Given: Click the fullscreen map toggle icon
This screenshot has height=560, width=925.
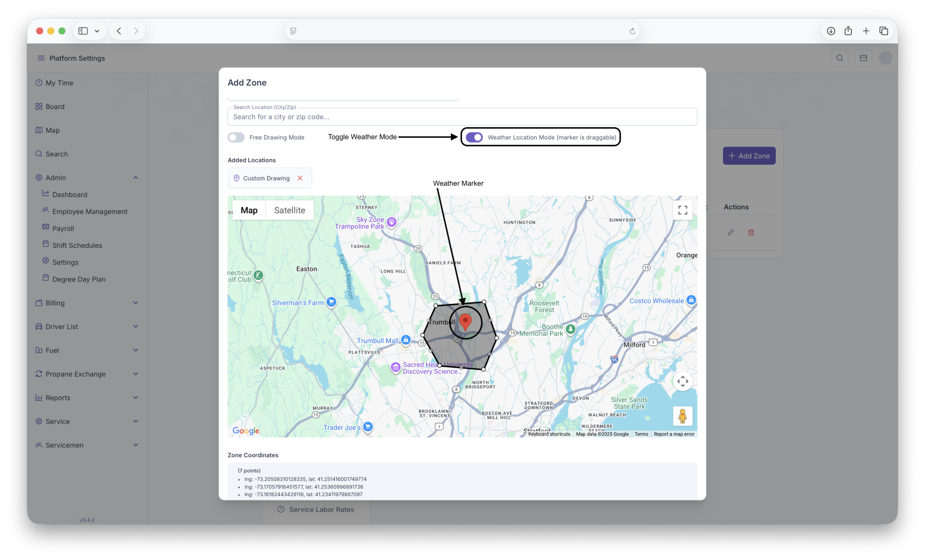Looking at the screenshot, I should tap(683, 210).
